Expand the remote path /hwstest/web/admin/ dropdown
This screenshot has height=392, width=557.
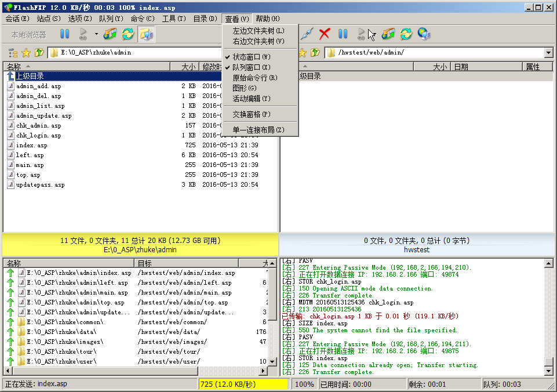pos(548,53)
